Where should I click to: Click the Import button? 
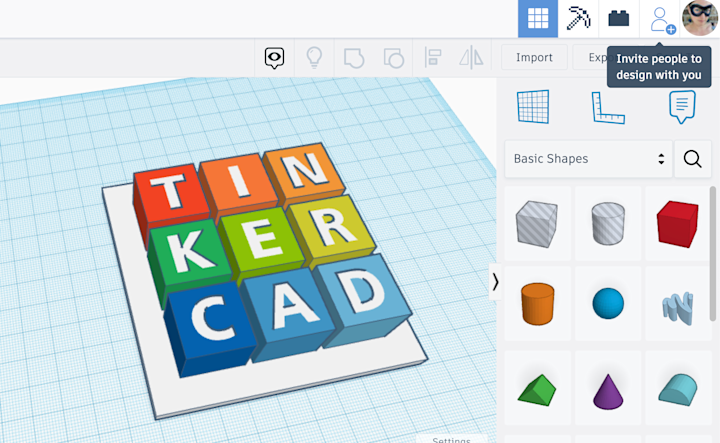click(534, 58)
